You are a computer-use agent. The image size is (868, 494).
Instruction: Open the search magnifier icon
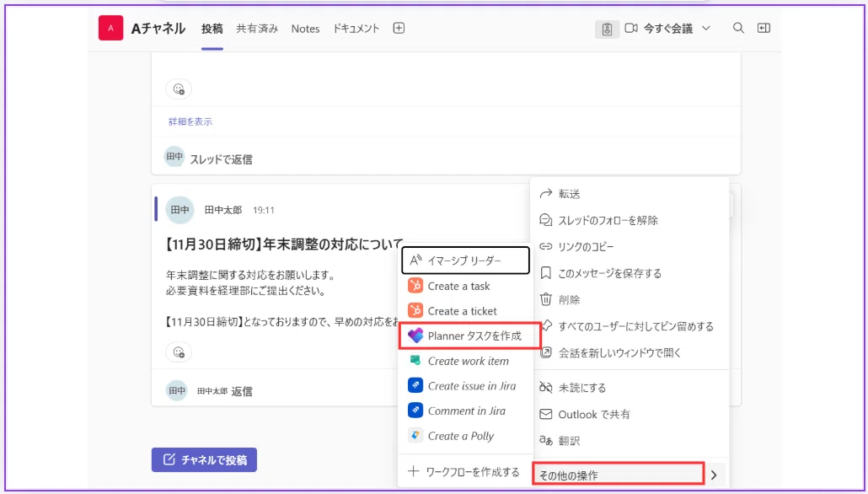pos(738,29)
